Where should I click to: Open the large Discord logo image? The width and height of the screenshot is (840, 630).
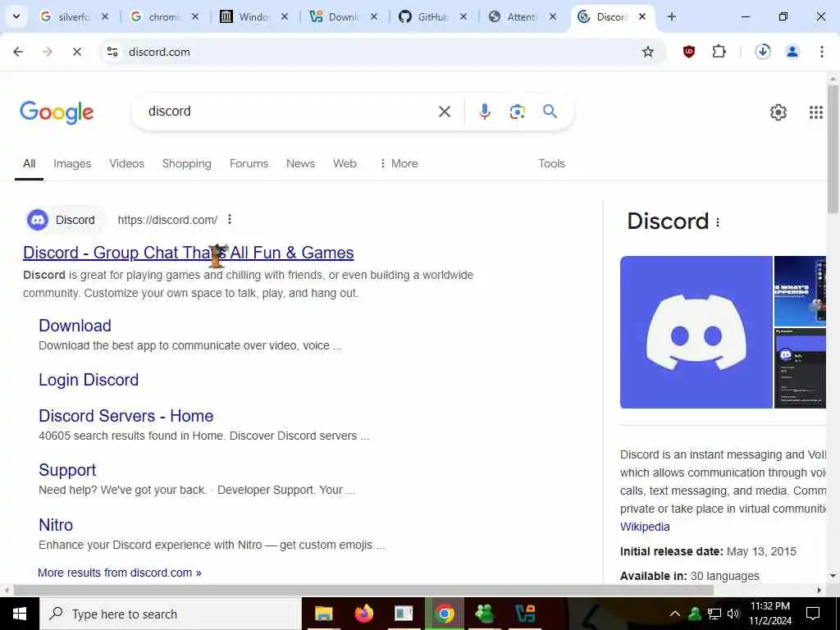pos(696,332)
